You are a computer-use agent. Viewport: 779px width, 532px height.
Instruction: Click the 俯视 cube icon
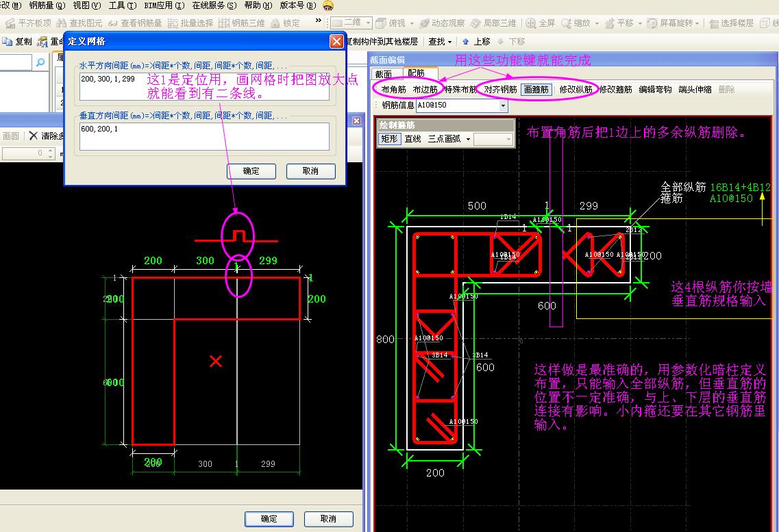click(381, 23)
